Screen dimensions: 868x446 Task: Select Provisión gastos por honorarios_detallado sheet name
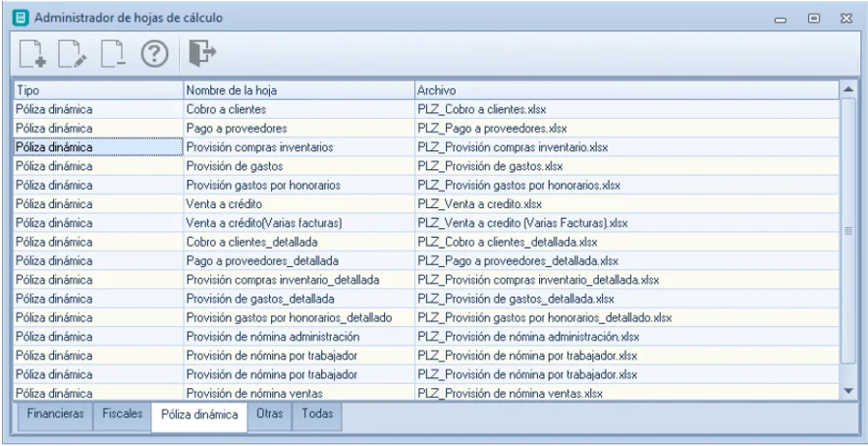(x=289, y=317)
